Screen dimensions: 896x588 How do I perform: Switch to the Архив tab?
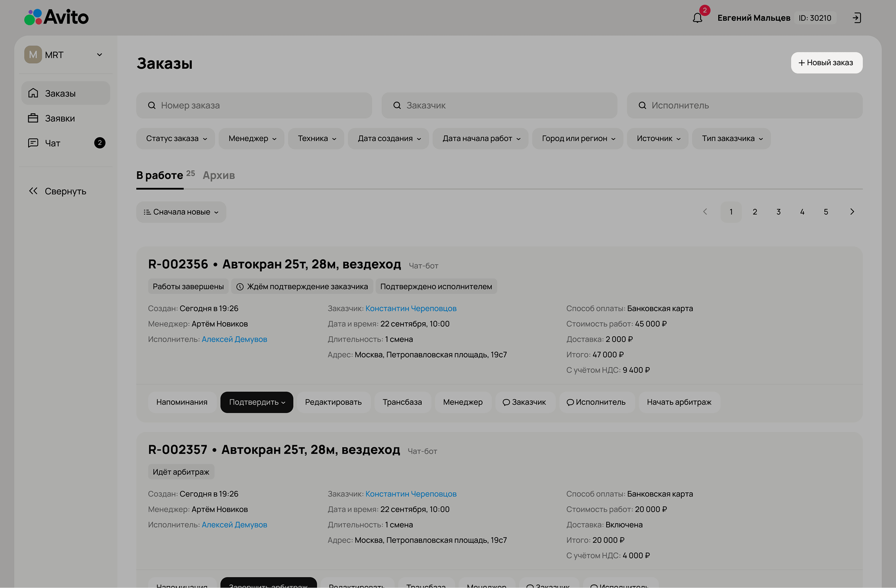pos(219,175)
